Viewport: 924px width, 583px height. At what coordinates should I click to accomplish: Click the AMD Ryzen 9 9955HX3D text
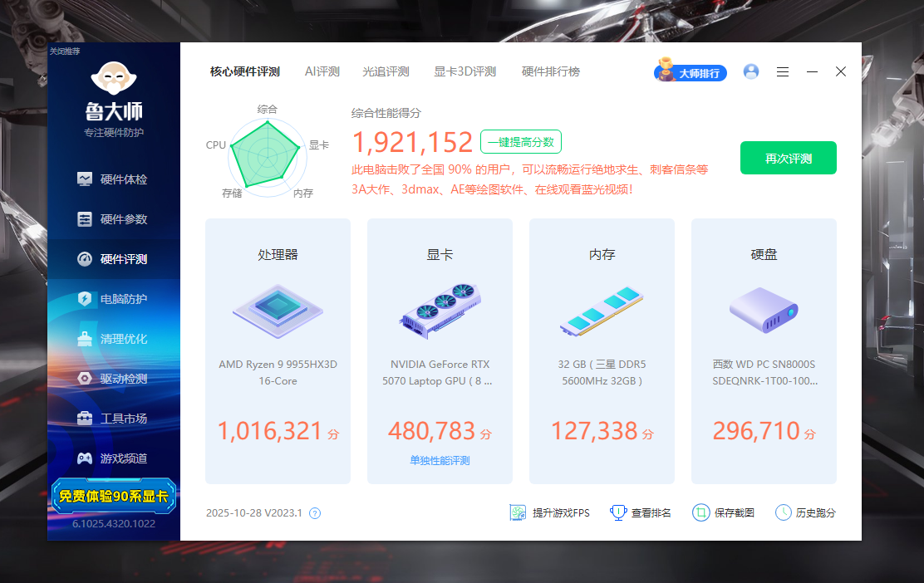click(278, 373)
